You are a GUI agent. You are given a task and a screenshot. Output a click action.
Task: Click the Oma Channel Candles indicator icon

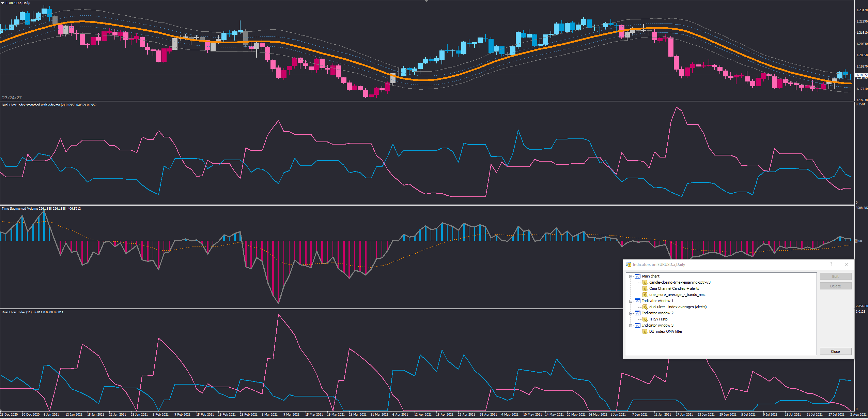click(x=645, y=289)
